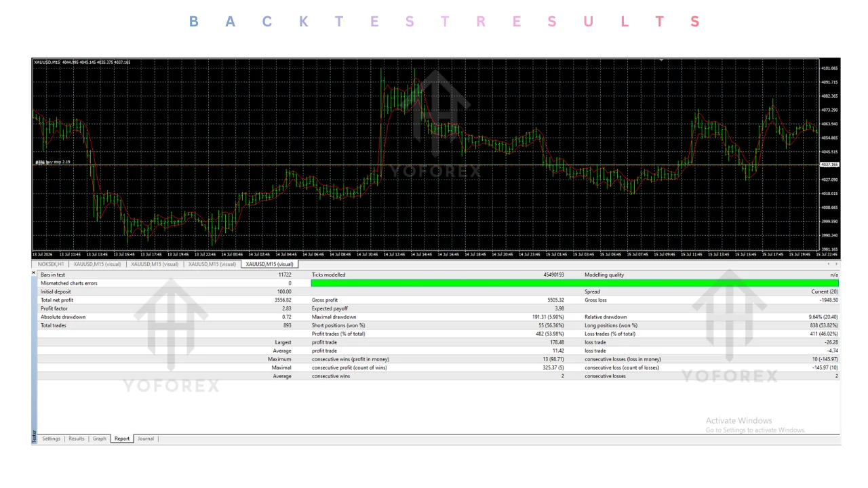This screenshot has width=868, height=488.
Task: Click the Gross loss value -1948.50
Action: [828, 300]
